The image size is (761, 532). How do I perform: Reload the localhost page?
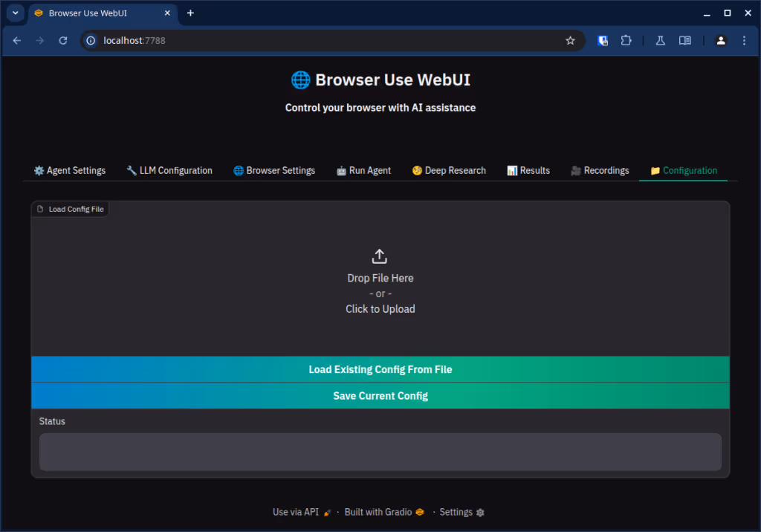point(63,41)
